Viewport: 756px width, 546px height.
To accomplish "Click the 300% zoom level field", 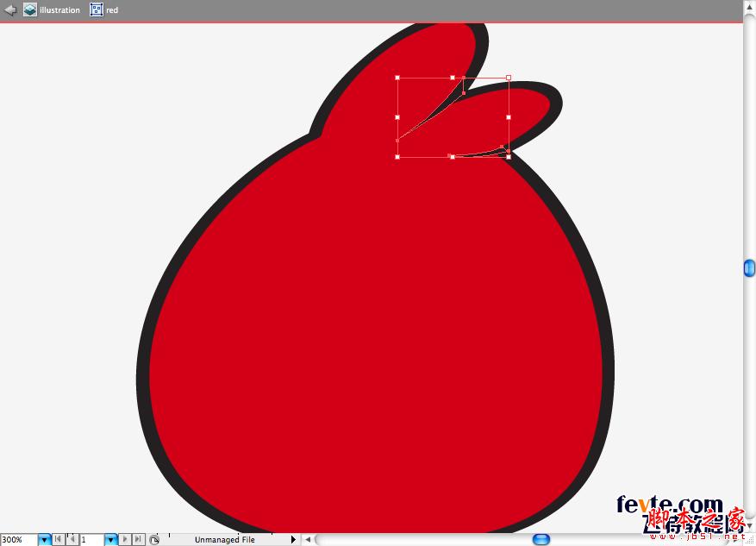I will coord(19,539).
